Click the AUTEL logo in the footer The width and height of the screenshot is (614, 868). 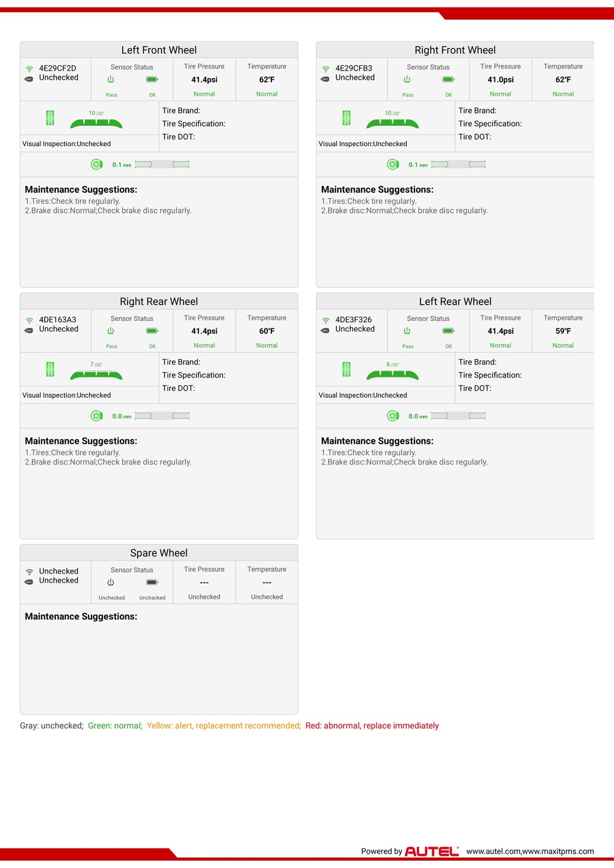pos(432,851)
